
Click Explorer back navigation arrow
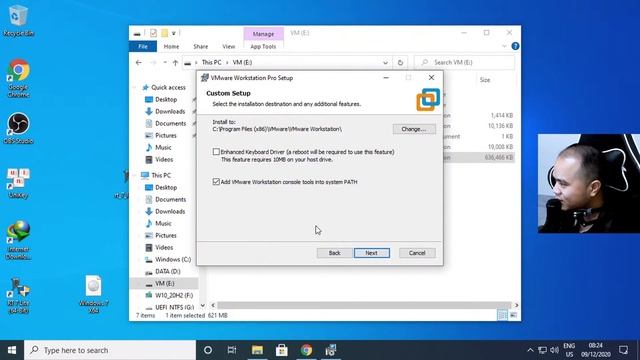click(x=139, y=62)
